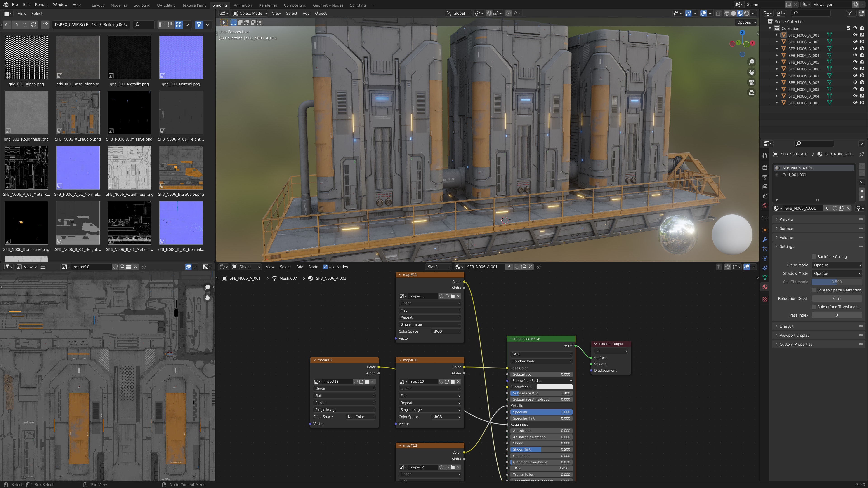
Task: Expand SFB_N006_A_002 in the outliner
Action: (777, 42)
